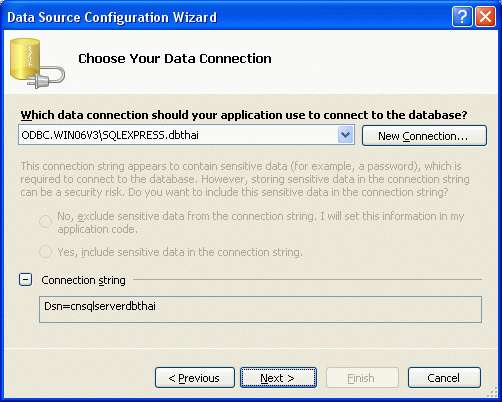Cancel the wizard

point(444,378)
